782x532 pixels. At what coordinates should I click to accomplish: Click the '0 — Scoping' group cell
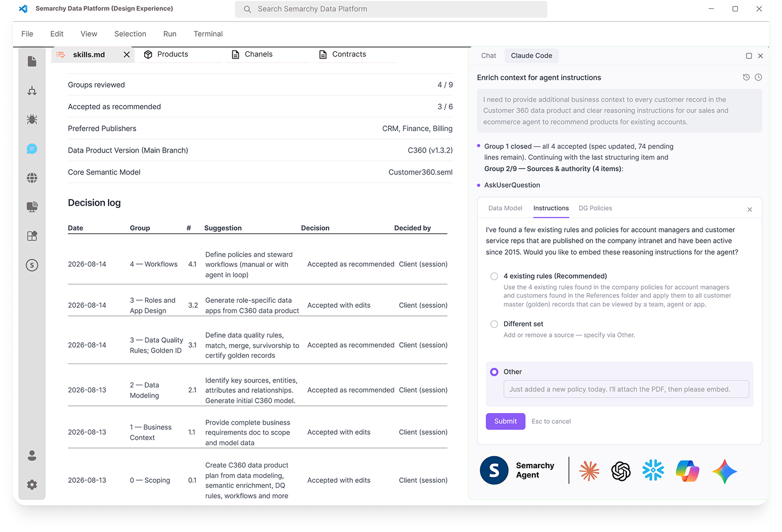[150, 481]
